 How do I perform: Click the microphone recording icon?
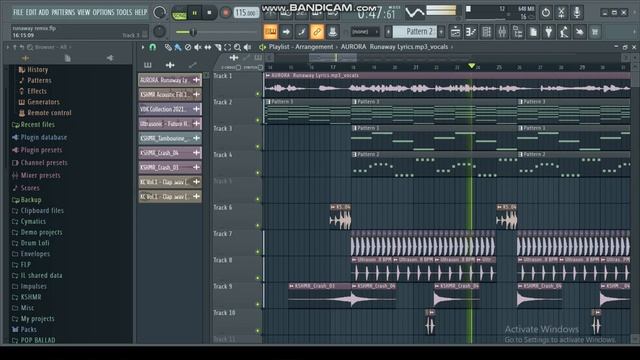pos(577,13)
